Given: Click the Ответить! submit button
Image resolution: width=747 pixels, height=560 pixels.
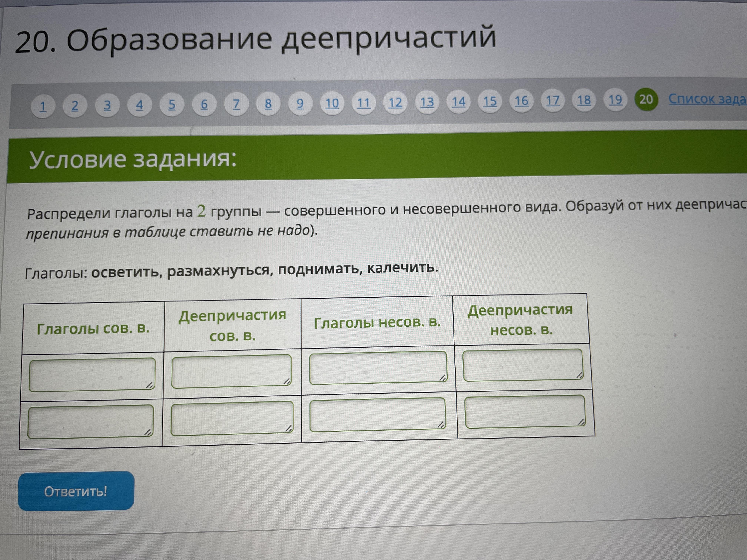Looking at the screenshot, I should (x=76, y=491).
